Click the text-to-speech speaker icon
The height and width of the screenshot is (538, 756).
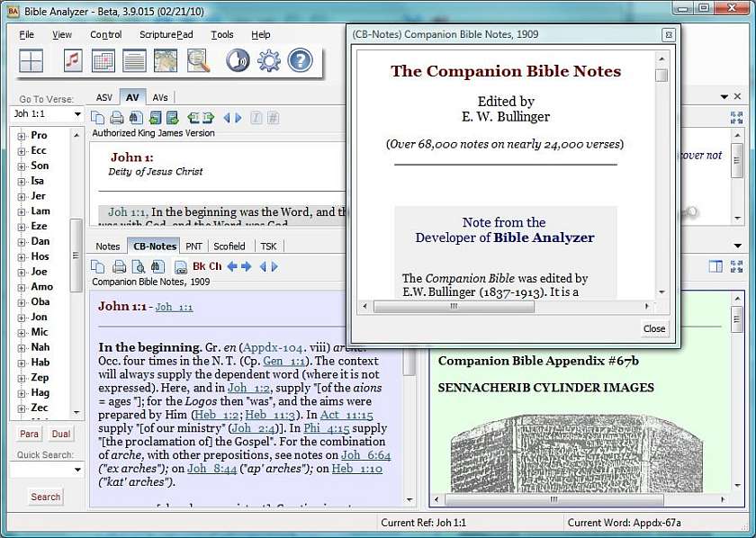tap(238, 60)
